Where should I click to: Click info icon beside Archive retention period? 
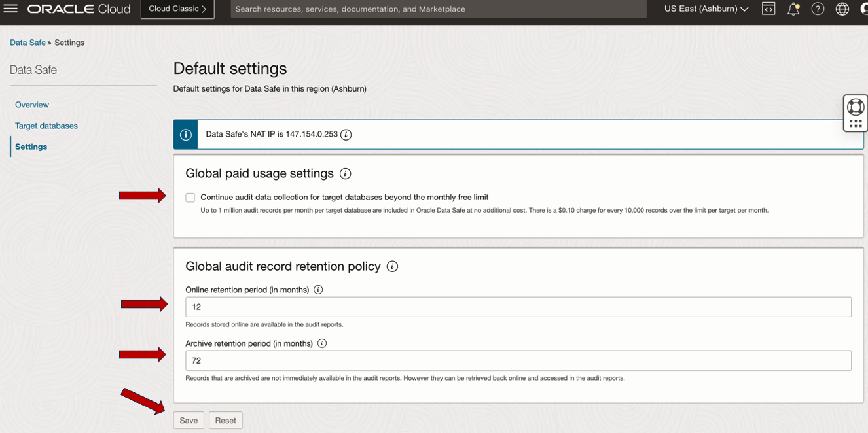[322, 343]
